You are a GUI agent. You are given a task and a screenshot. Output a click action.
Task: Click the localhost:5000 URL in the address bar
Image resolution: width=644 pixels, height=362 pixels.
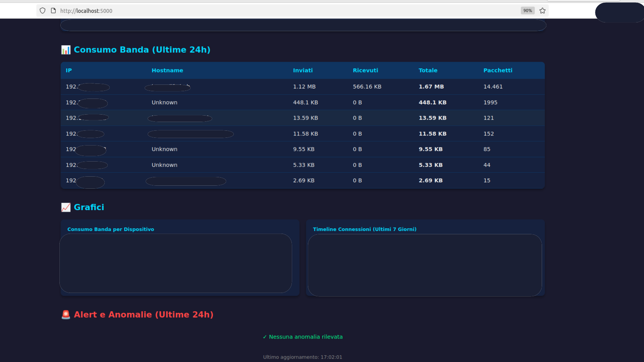(x=86, y=11)
